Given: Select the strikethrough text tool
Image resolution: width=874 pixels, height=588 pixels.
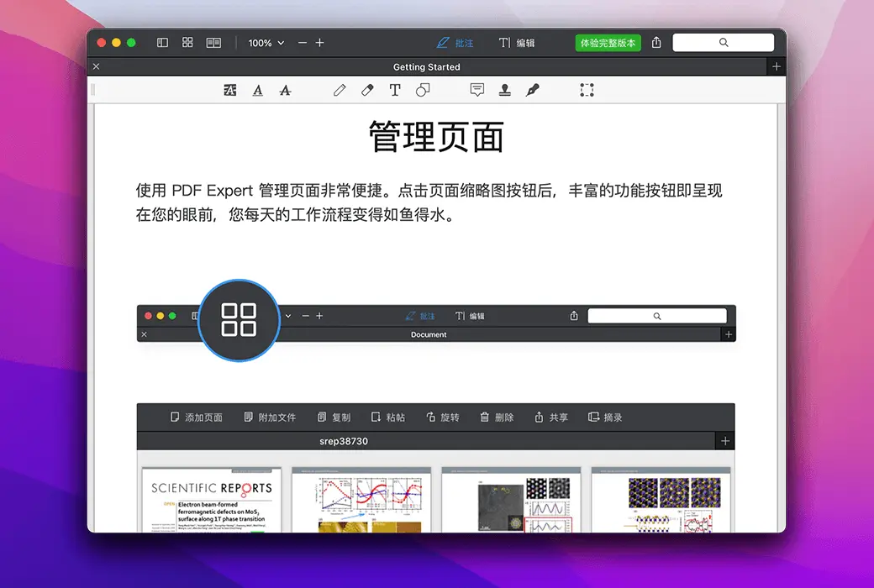Looking at the screenshot, I should (x=285, y=90).
